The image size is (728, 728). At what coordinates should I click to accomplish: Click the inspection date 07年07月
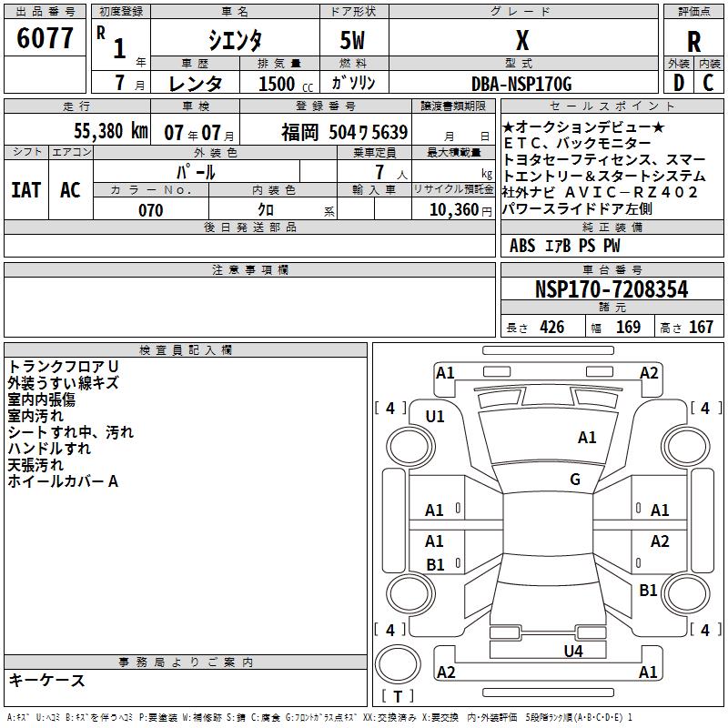(199, 133)
